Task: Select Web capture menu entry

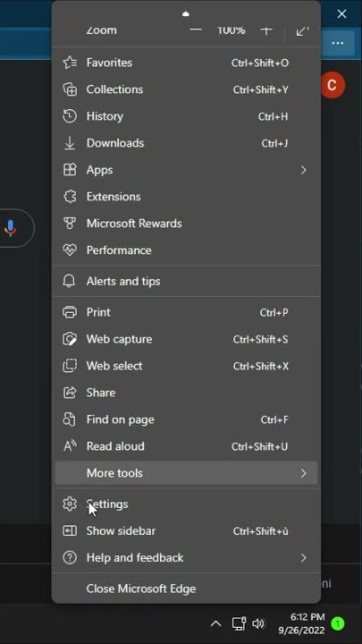Action: pyautogui.click(x=186, y=339)
